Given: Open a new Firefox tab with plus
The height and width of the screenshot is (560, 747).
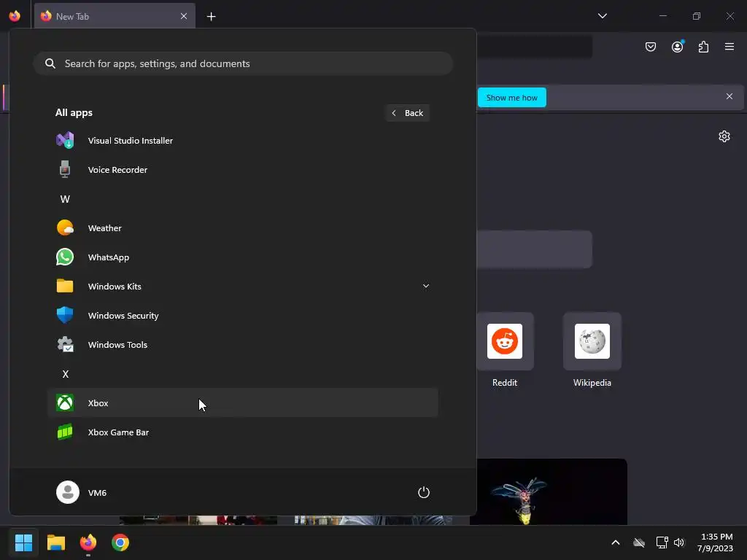Looking at the screenshot, I should point(211,17).
